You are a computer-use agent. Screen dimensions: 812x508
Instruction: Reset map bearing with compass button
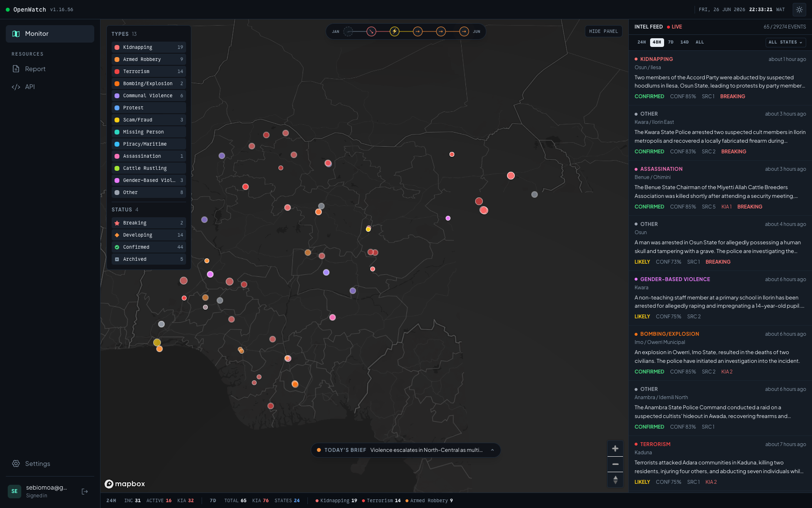(615, 479)
